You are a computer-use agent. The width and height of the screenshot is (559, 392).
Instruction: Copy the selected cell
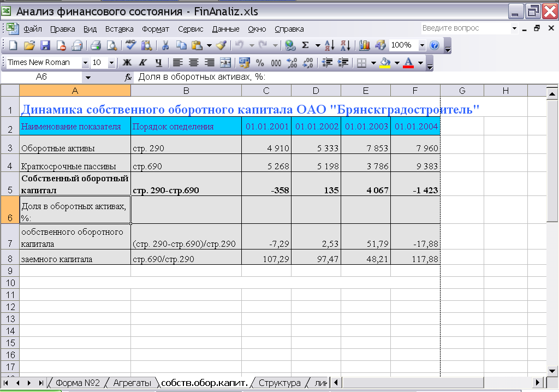[181, 45]
